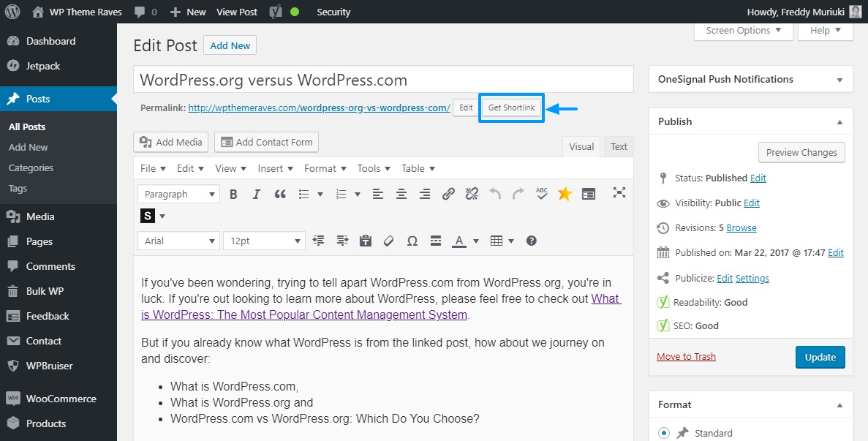868x441 pixels.
Task: Open the comments bubble in admin bar
Action: pos(145,12)
